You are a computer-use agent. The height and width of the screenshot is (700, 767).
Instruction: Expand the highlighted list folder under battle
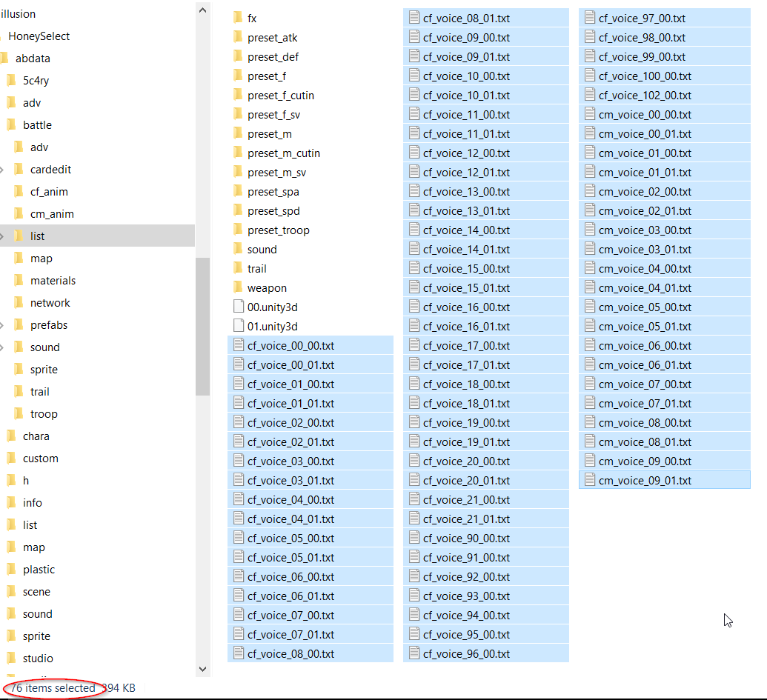coord(3,236)
